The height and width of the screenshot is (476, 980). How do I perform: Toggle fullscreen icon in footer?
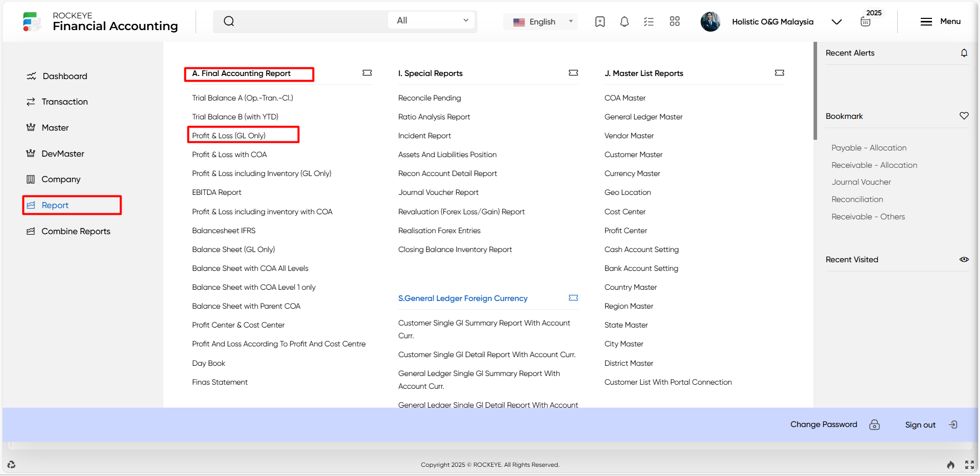pyautogui.click(x=969, y=464)
